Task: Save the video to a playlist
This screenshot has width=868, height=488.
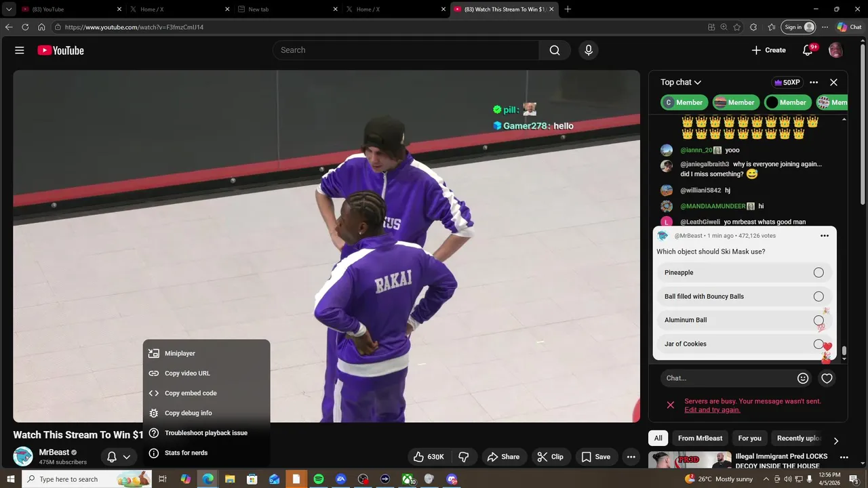Action: pyautogui.click(x=596, y=457)
